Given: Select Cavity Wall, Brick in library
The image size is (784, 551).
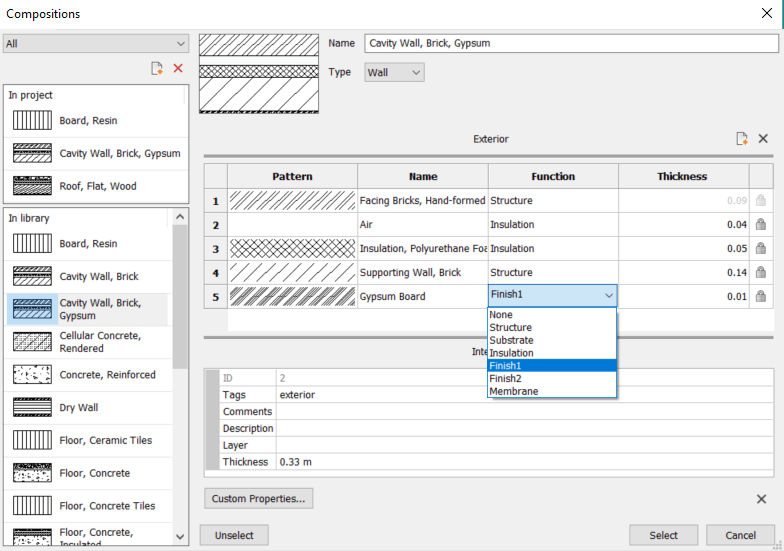Looking at the screenshot, I should (x=88, y=276).
